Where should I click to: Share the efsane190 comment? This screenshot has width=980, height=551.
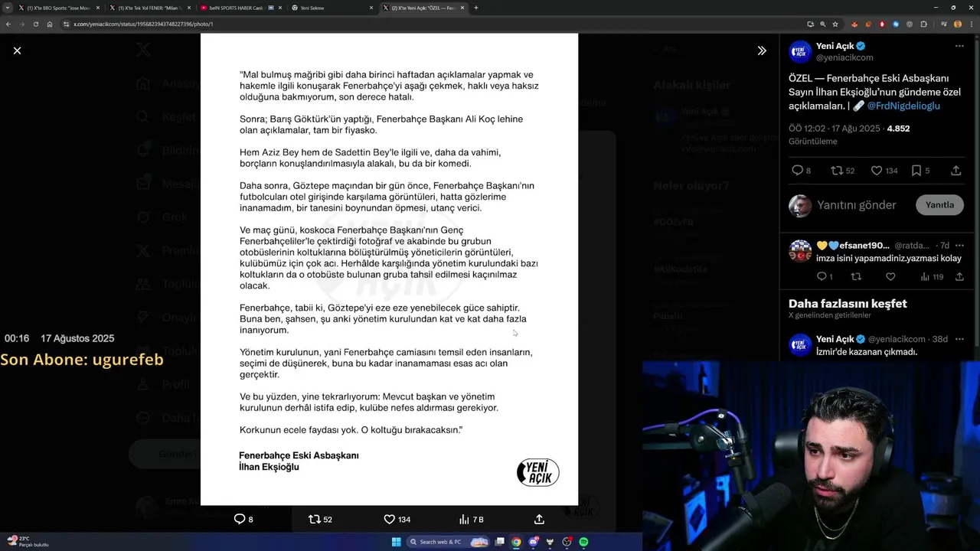pyautogui.click(x=959, y=276)
